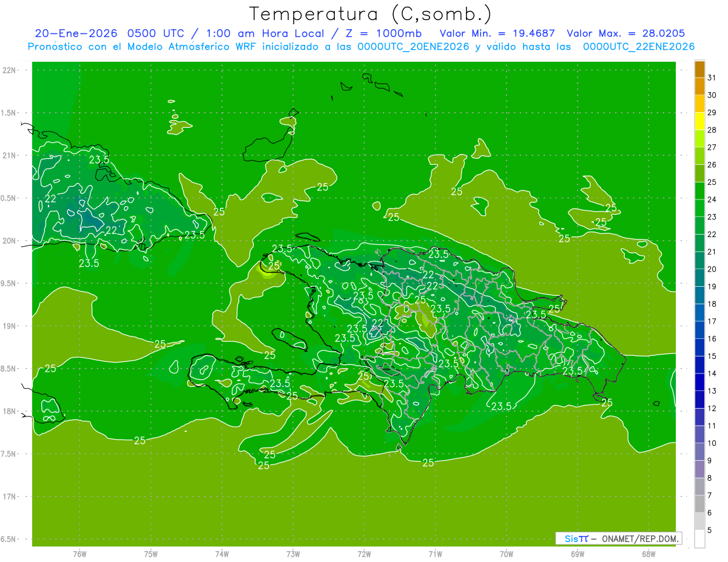Pick the orange colorbar swatch above 31

click(699, 69)
